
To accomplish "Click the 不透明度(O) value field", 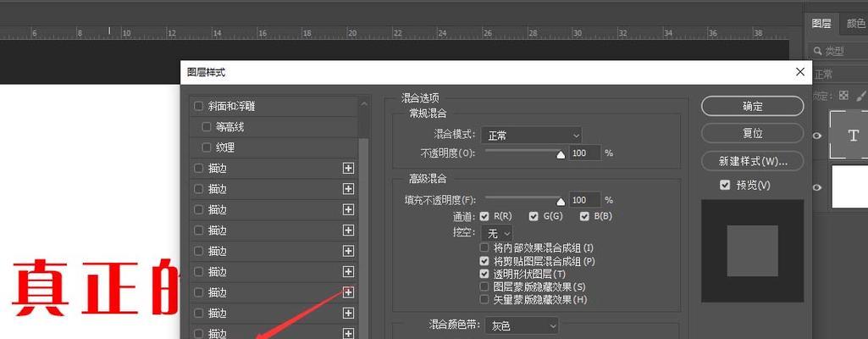I will click(x=585, y=153).
